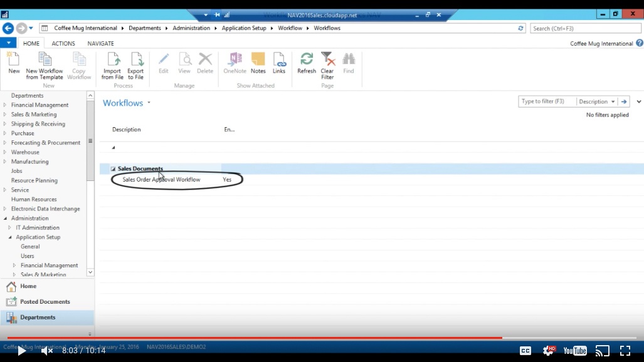
Task: Collapse the Sales Documents group
Action: (113, 168)
